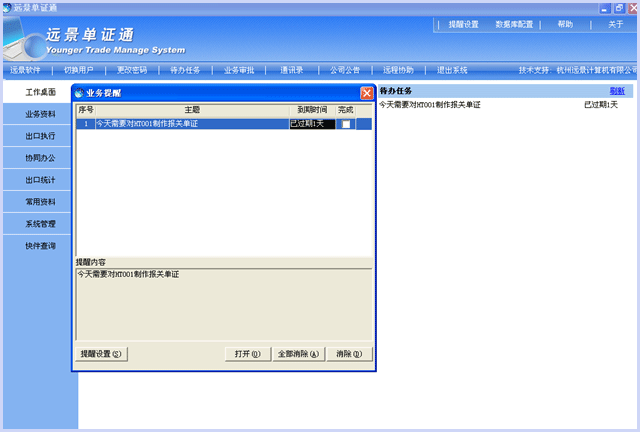This screenshot has width=640, height=432.
Task: Select 系统管理 sidebar tab
Action: point(37,224)
